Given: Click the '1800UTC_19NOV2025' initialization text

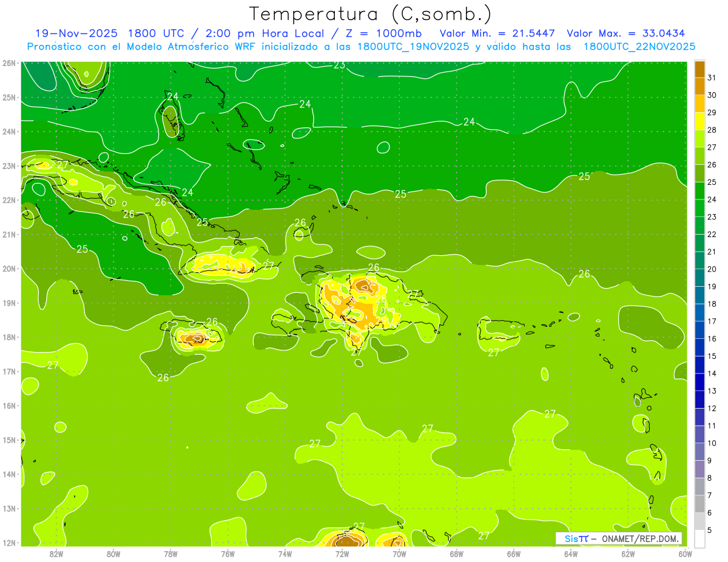Looking at the screenshot, I should click(413, 47).
